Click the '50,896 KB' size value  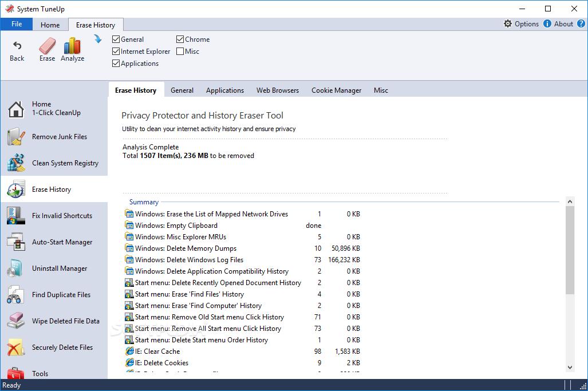346,248
